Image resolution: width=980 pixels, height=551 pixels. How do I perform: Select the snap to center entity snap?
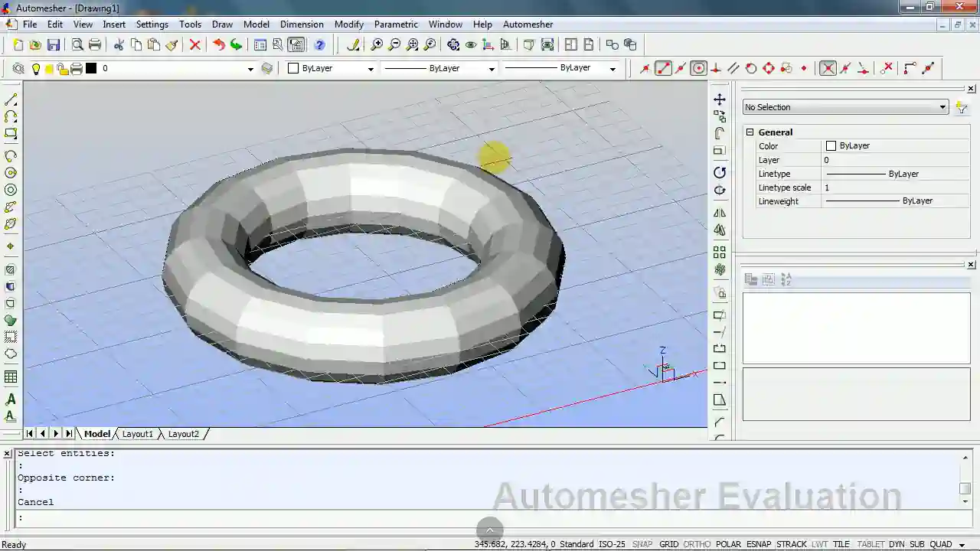(x=698, y=68)
